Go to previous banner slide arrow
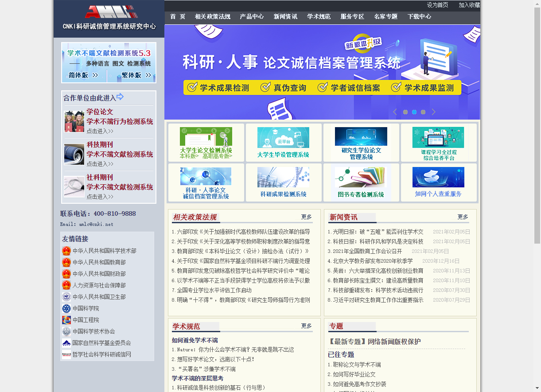The image size is (541, 392). coord(395,112)
